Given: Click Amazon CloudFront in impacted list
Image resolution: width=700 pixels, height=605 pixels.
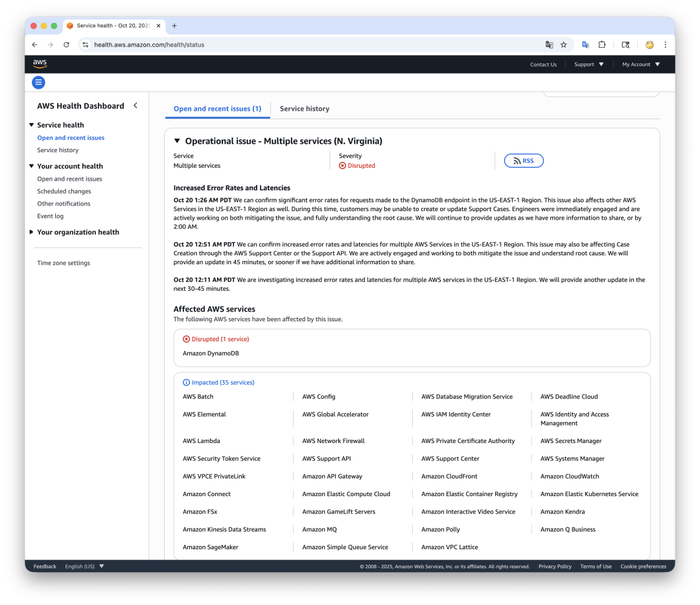Looking at the screenshot, I should (449, 477).
